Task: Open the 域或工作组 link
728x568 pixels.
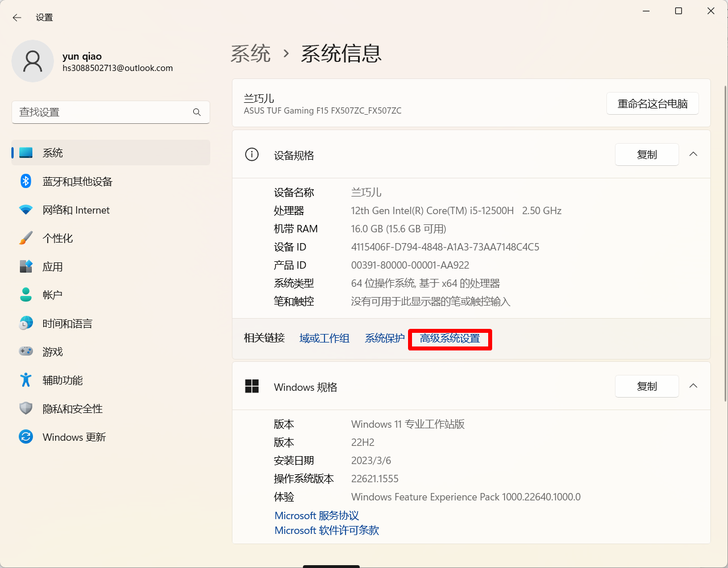Action: point(325,339)
